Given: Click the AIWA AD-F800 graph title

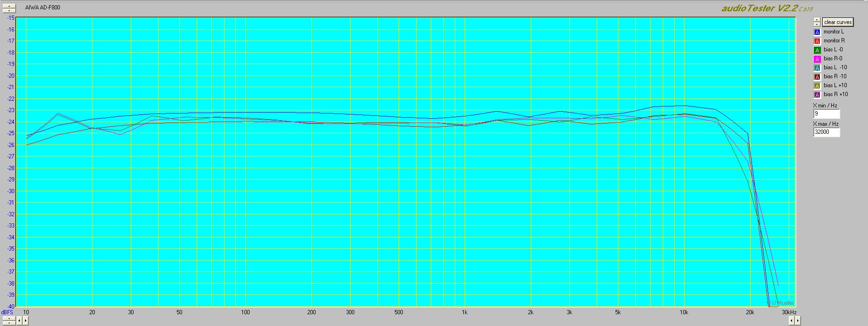Looking at the screenshot, I should coord(42,8).
